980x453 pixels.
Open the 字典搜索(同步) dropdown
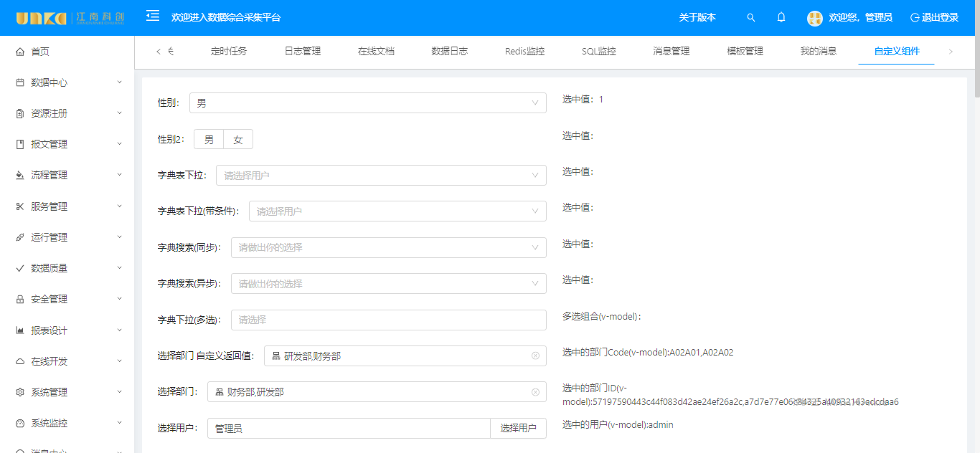click(388, 247)
